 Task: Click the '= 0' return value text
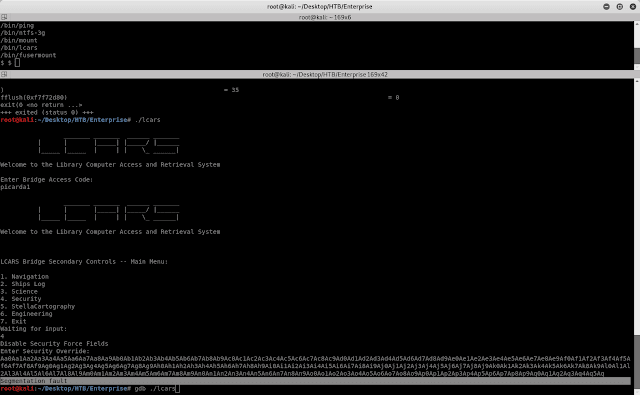(x=393, y=98)
